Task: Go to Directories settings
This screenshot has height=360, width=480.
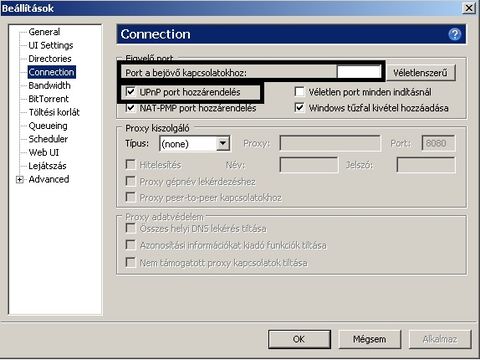Action: click(x=50, y=59)
